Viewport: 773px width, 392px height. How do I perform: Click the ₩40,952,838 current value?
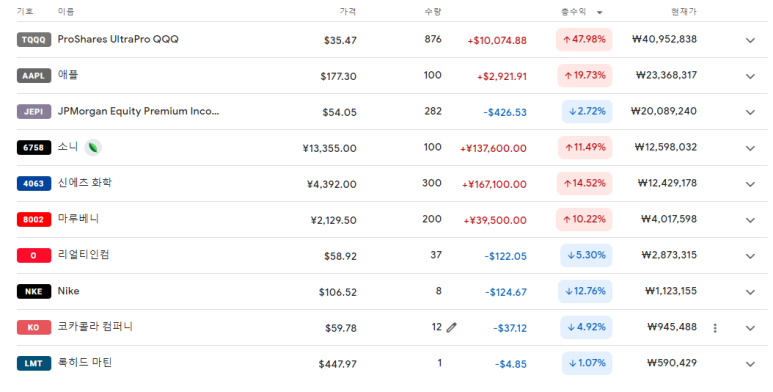(665, 39)
